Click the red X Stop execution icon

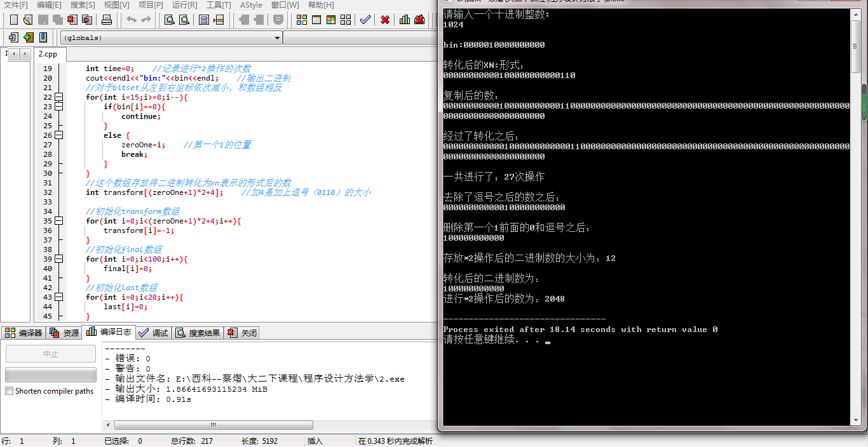pyautogui.click(x=385, y=20)
